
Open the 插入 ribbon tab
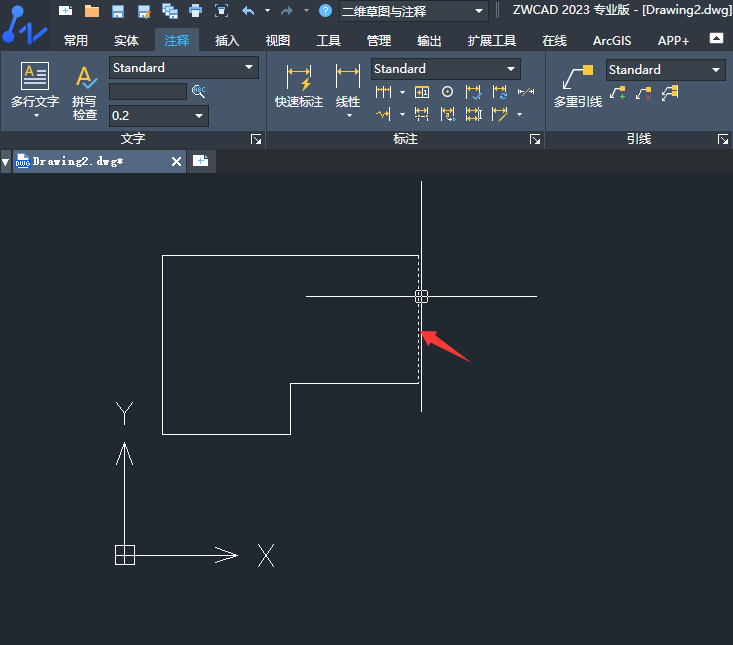pos(227,41)
